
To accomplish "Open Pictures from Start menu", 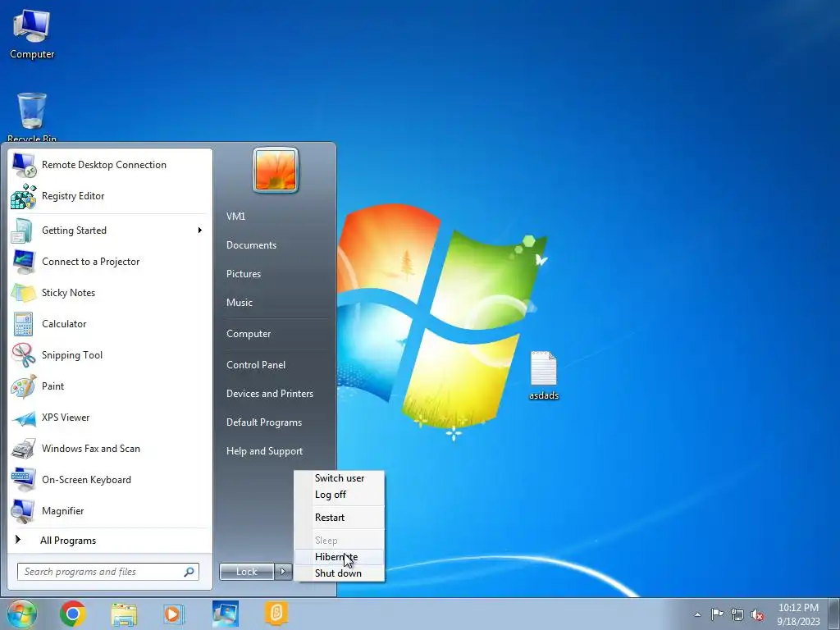I will pos(244,274).
